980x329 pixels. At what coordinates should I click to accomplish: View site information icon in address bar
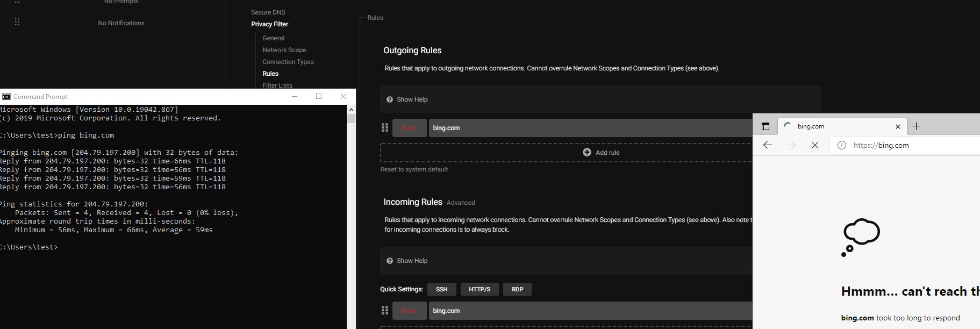[842, 145]
